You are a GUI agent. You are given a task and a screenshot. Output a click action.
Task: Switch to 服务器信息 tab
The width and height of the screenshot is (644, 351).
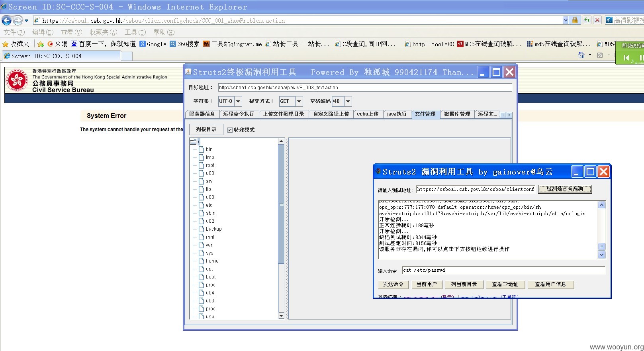tap(202, 114)
